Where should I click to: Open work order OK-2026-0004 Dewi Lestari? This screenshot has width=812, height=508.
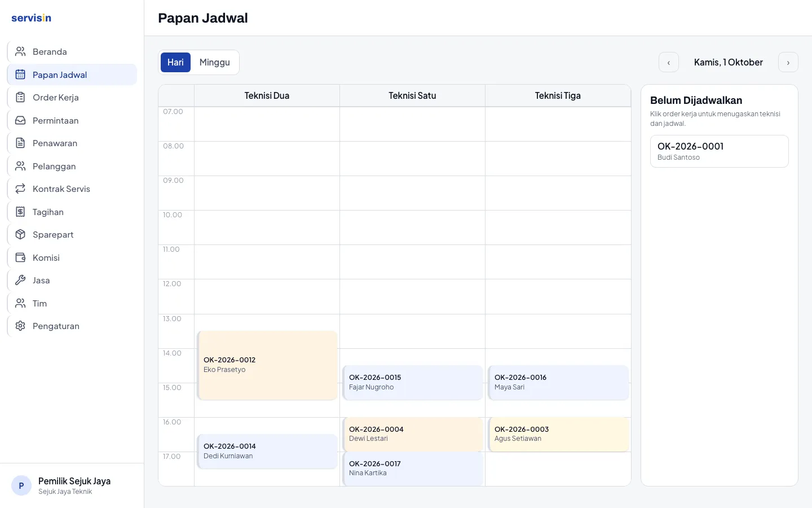[413, 434]
